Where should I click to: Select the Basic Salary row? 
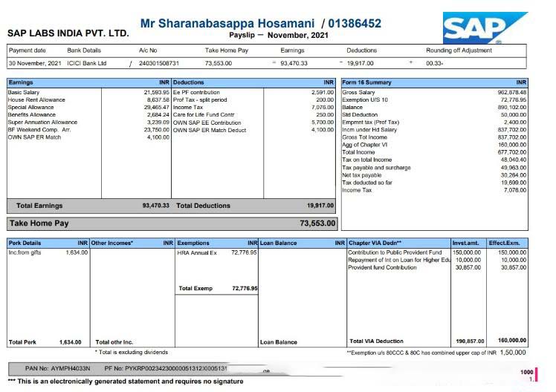click(24, 92)
